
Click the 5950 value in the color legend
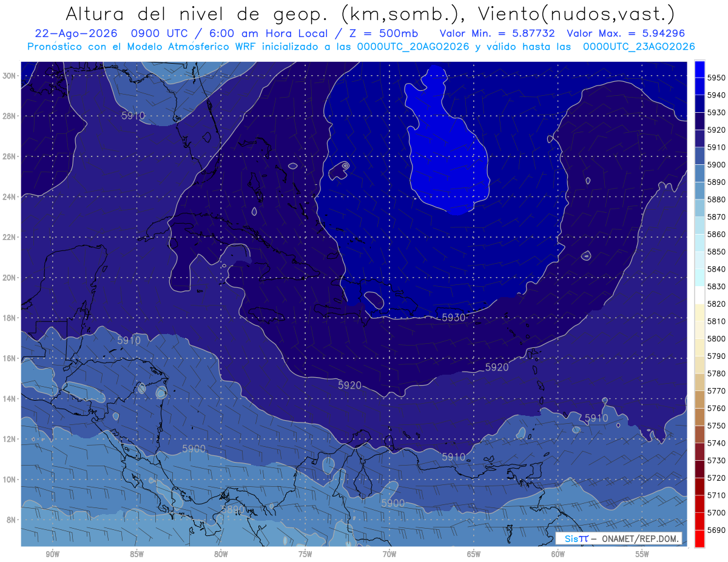(716, 78)
